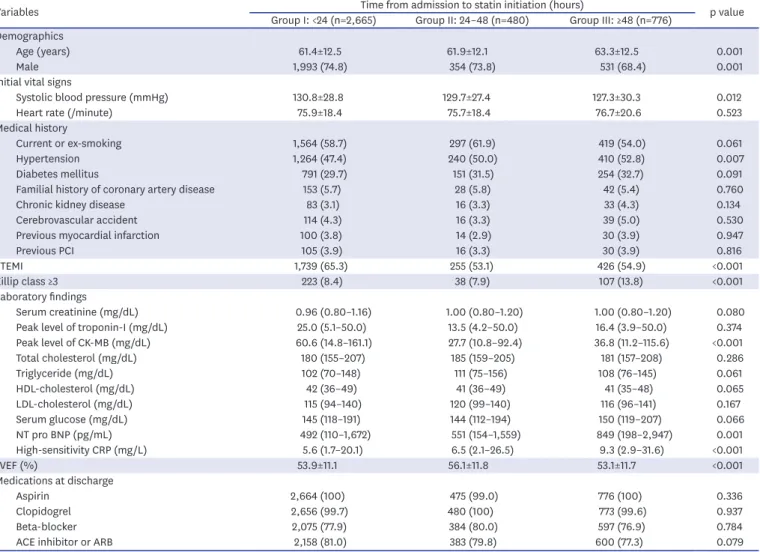The image size is (760, 552).
Task: Select Total cholesterol value 185 (159–205)
Action: tap(483, 358)
